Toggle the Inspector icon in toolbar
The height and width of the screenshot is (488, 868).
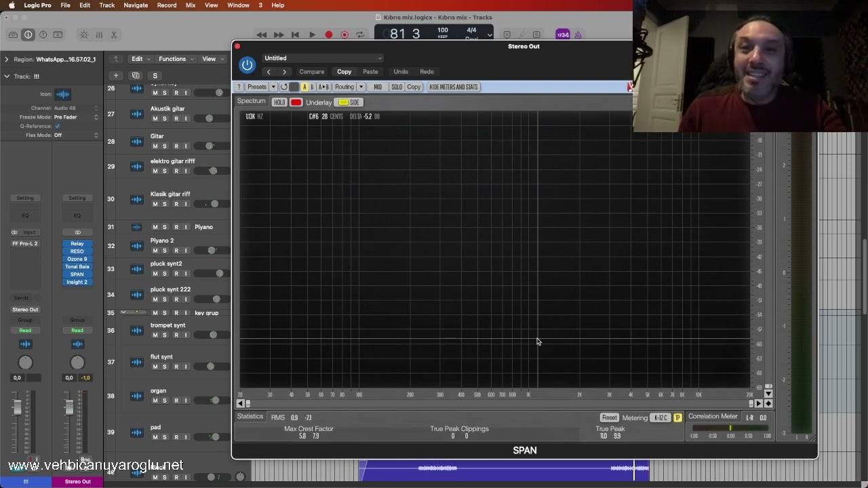28,35
